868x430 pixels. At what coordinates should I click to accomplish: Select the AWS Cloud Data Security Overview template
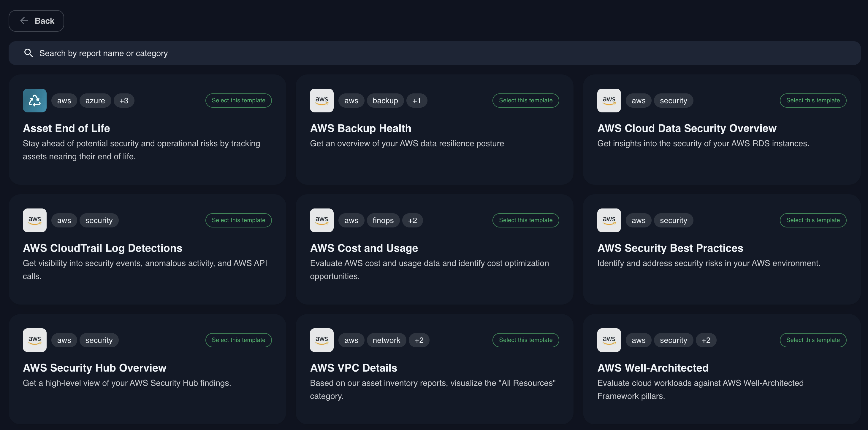tap(812, 100)
